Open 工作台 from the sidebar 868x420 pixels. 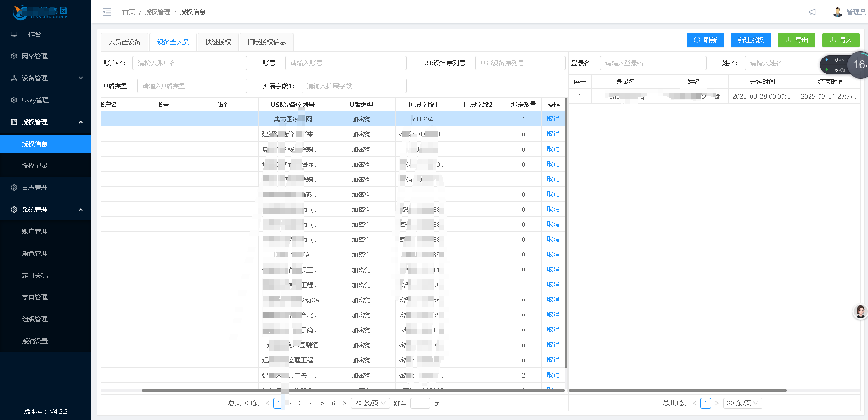click(31, 34)
